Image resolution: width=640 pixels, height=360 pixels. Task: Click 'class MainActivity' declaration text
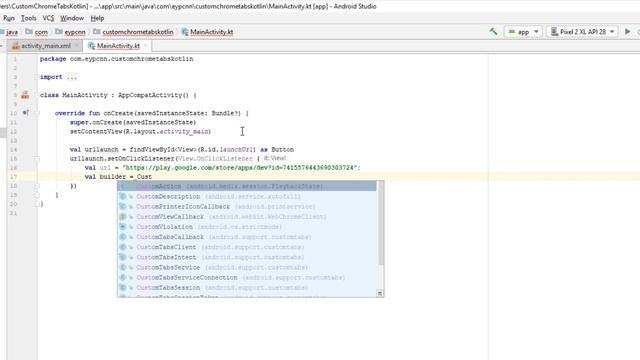click(x=73, y=95)
